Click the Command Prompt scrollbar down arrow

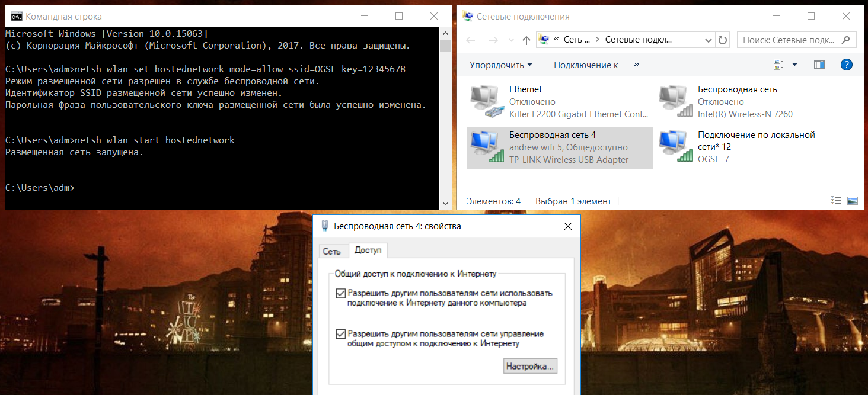point(446,203)
